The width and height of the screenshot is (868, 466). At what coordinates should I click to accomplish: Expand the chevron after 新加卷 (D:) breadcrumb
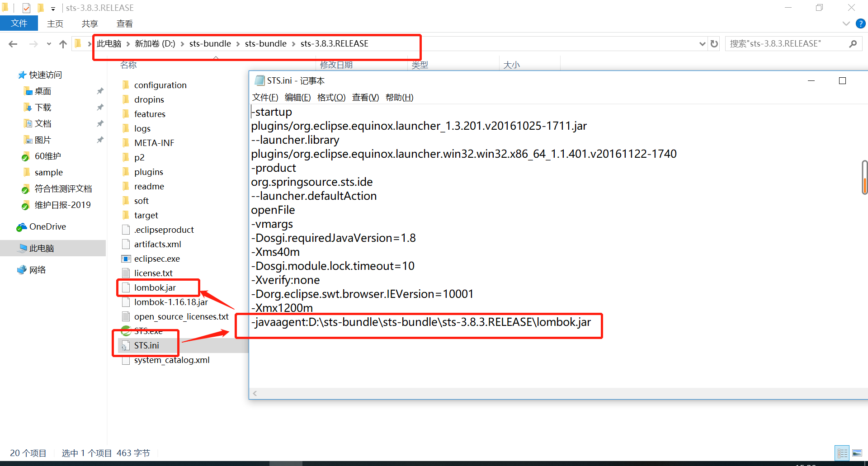(182, 44)
